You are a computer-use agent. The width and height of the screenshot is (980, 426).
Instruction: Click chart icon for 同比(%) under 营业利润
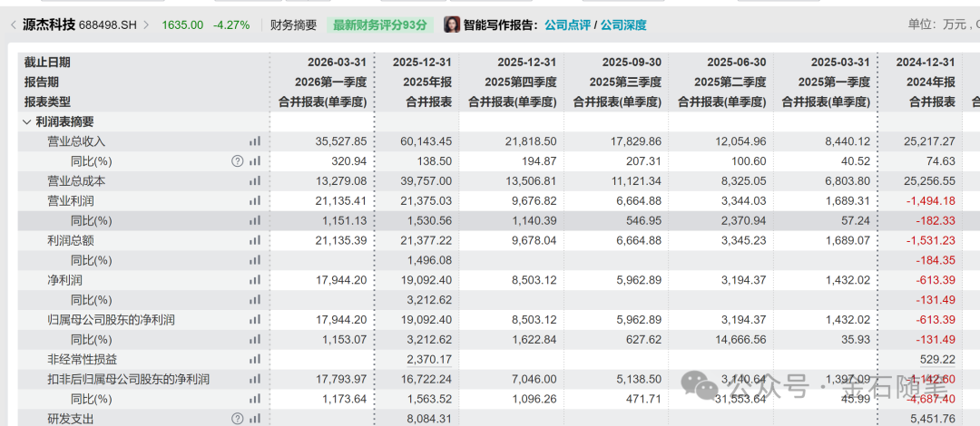254,221
